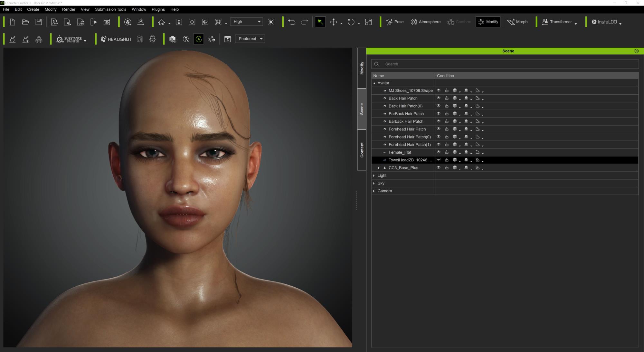Hide the Female_Flat item
Screen dimensions: 644x352
[x=439, y=152]
